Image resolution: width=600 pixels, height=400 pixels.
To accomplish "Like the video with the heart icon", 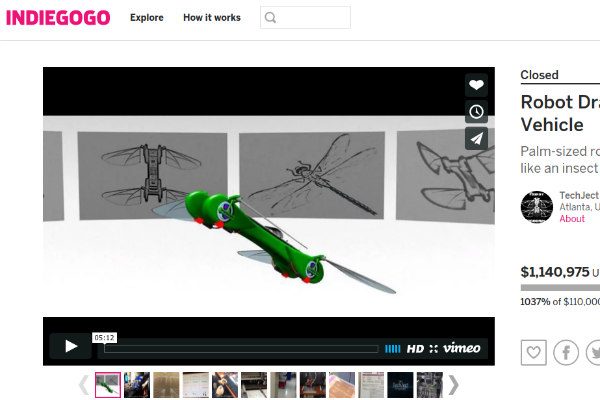I will [x=476, y=86].
